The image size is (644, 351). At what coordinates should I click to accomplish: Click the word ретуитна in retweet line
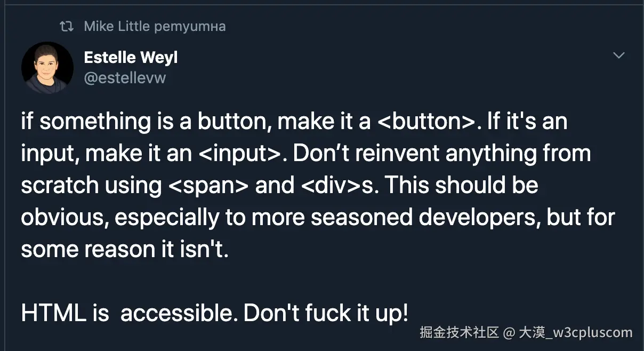pos(189,26)
